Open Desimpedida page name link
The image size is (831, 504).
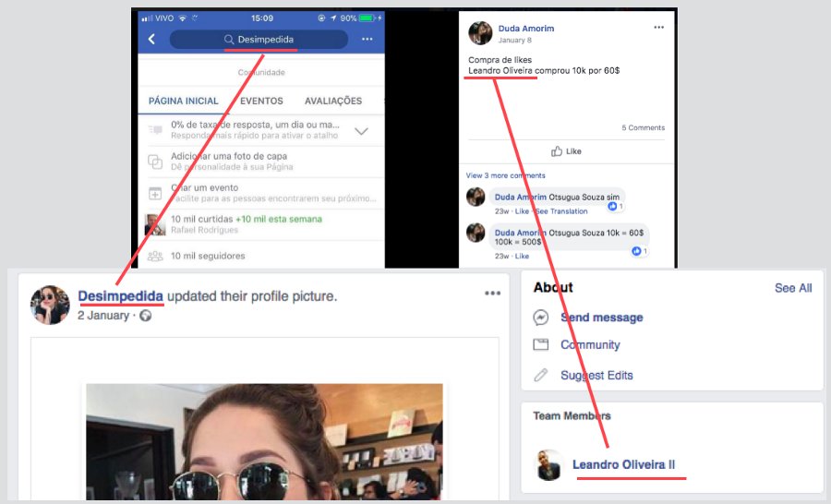120,295
